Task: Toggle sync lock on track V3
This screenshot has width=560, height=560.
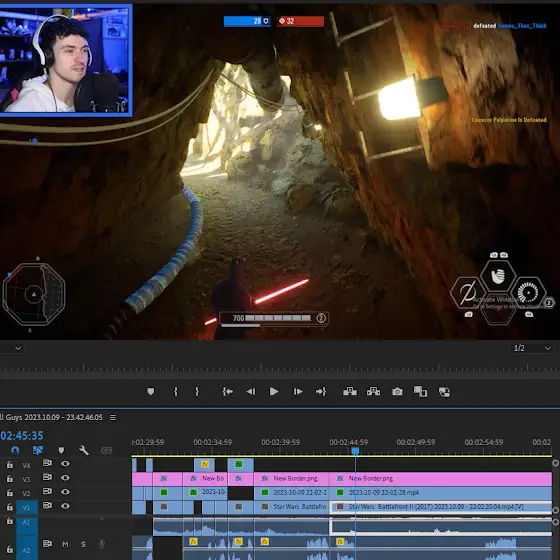Action: point(47,477)
